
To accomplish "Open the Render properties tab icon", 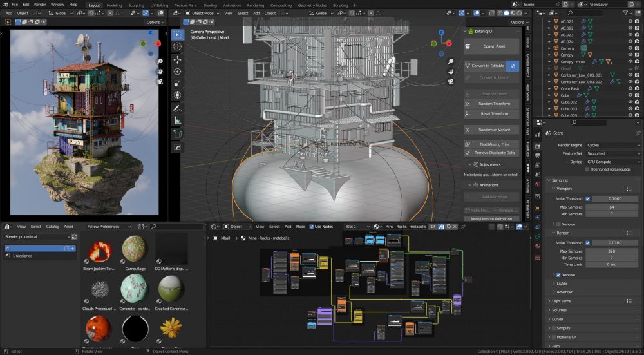I will (x=538, y=146).
